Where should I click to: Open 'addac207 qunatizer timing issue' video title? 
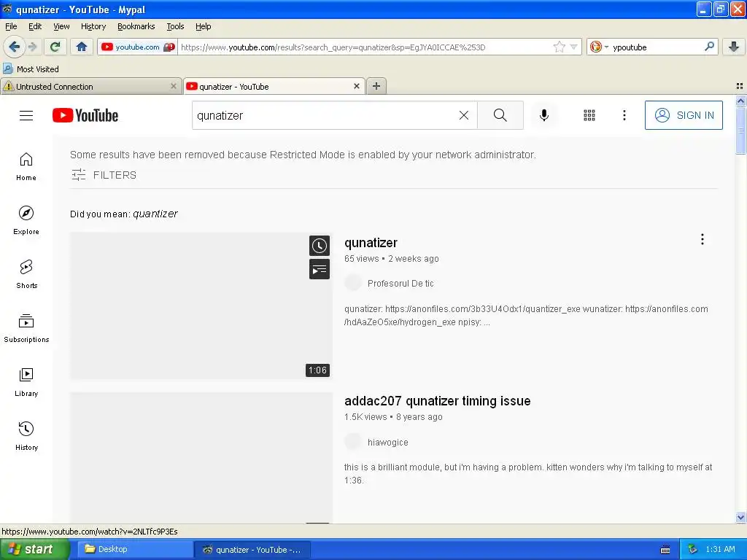[x=438, y=401]
